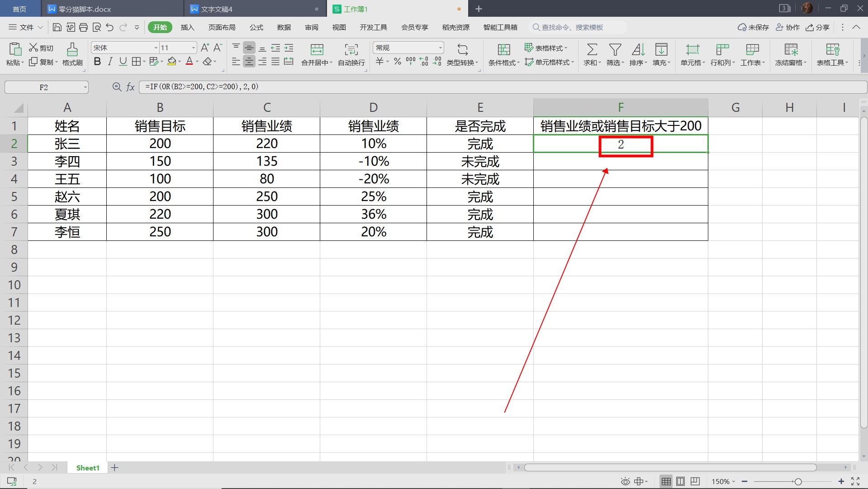Click the Filter (筛选) funnel icon
This screenshot has width=868, height=489.
pos(615,49)
